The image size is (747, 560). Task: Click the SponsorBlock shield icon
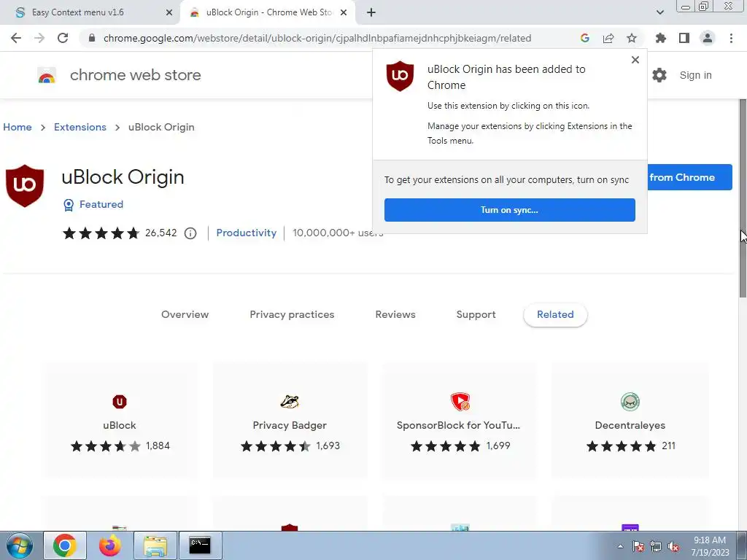pos(460,402)
